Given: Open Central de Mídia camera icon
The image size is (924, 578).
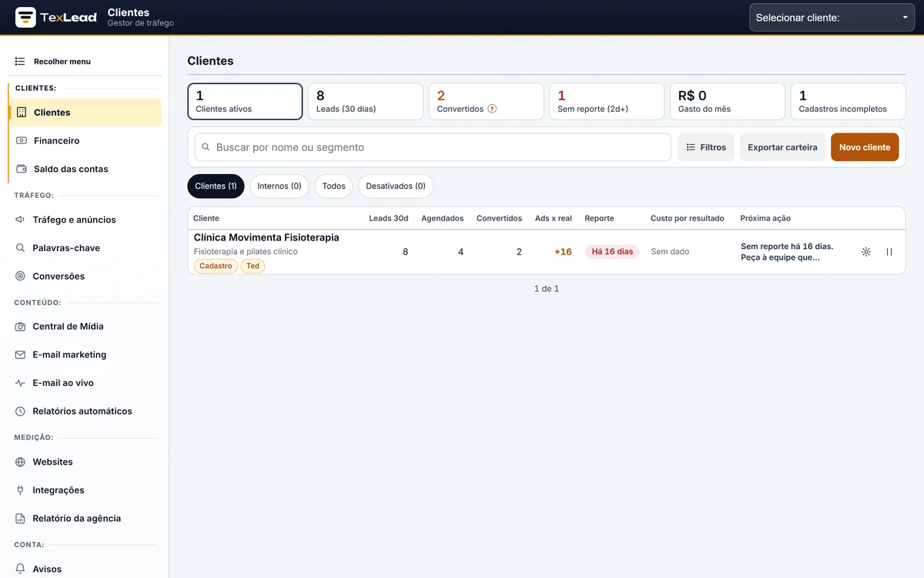Looking at the screenshot, I should (x=20, y=327).
